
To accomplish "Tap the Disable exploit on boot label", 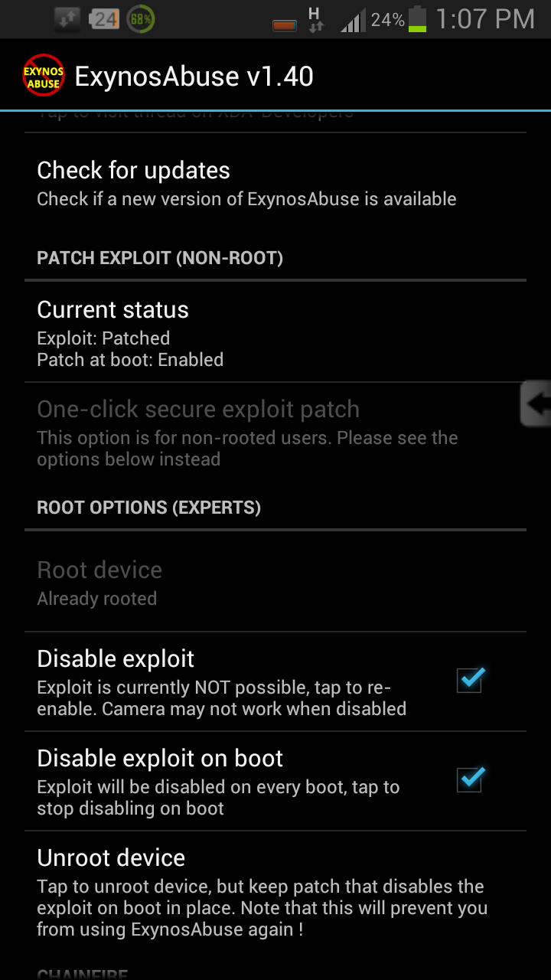I will 160,759.
